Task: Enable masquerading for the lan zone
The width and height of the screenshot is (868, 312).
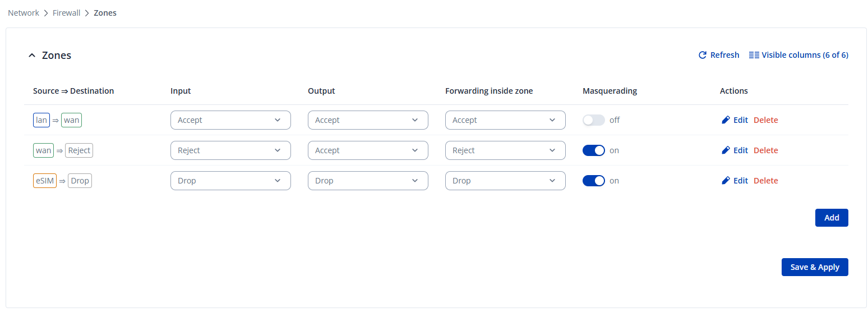Action: tap(593, 120)
